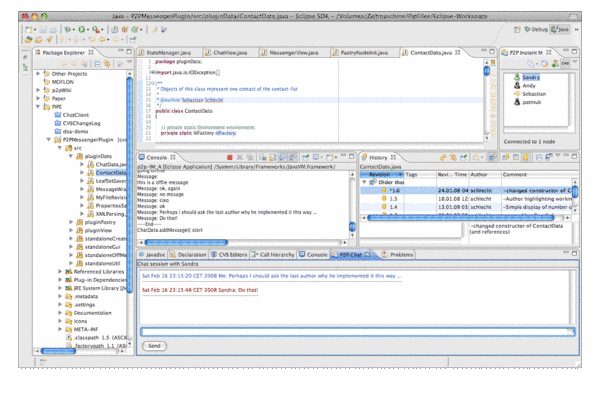Image resolution: width=600 pixels, height=393 pixels.
Task: Click the Java perspective button
Action: coord(560,29)
